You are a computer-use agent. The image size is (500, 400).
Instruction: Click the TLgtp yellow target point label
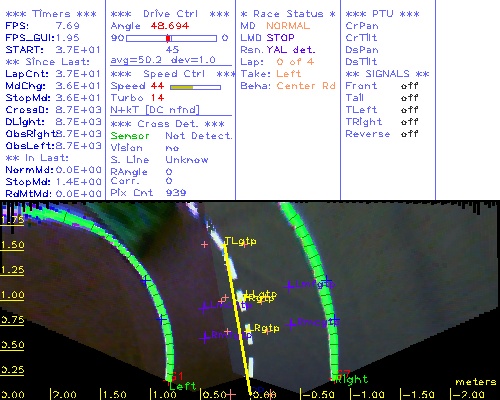[240, 241]
